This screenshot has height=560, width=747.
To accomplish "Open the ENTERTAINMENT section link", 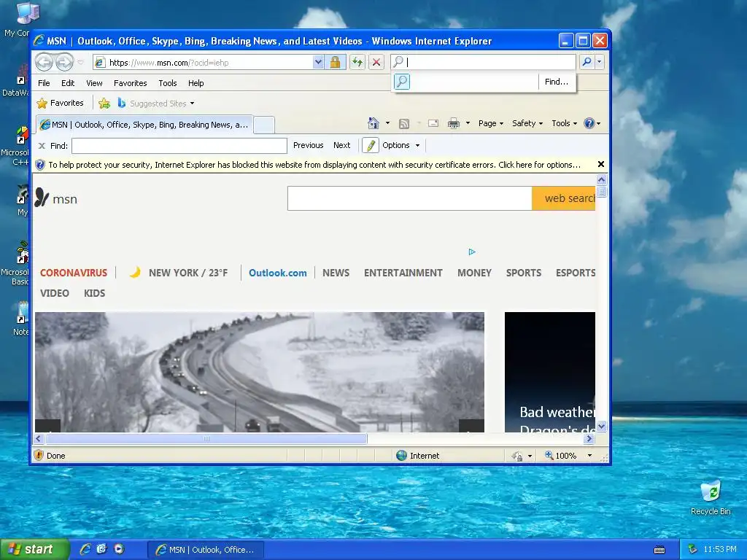I will 403,273.
